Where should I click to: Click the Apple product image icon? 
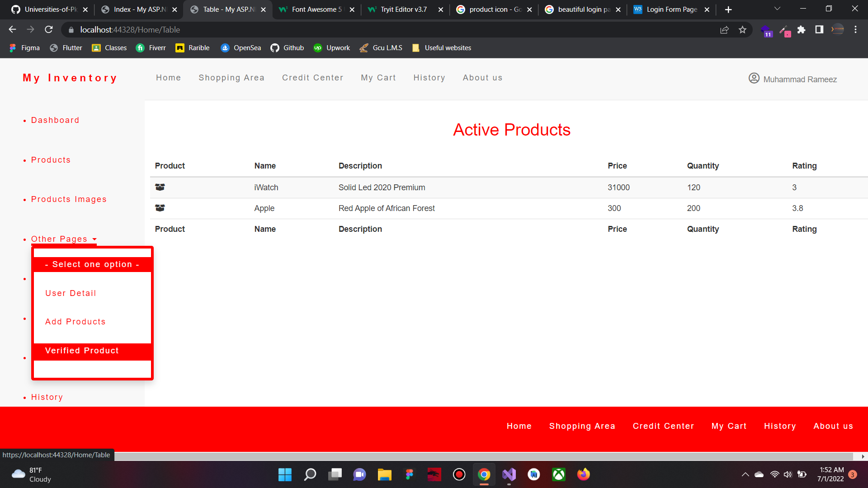(160, 208)
